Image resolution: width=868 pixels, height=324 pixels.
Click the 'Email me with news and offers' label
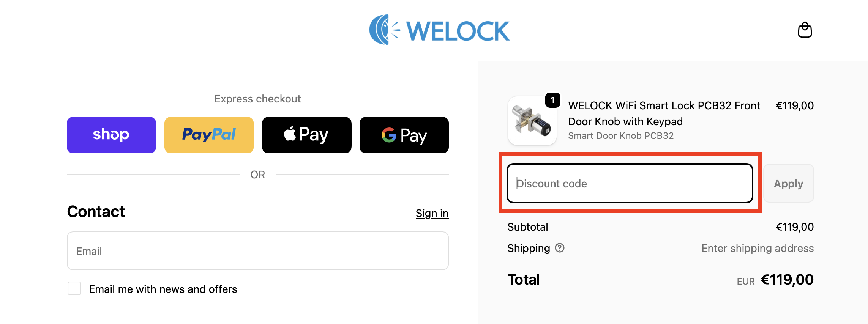tap(163, 289)
